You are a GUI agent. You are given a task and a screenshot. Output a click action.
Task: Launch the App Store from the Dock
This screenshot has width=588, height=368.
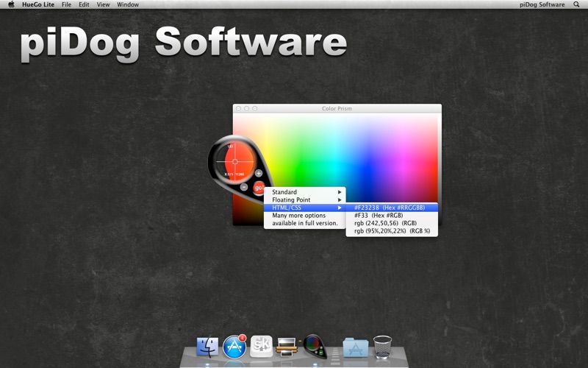(x=234, y=345)
